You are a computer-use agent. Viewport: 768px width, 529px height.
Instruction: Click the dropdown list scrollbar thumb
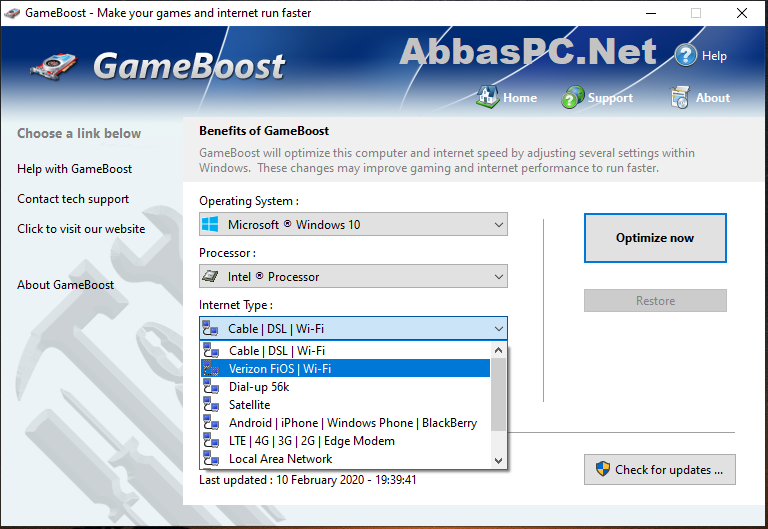coord(499,394)
